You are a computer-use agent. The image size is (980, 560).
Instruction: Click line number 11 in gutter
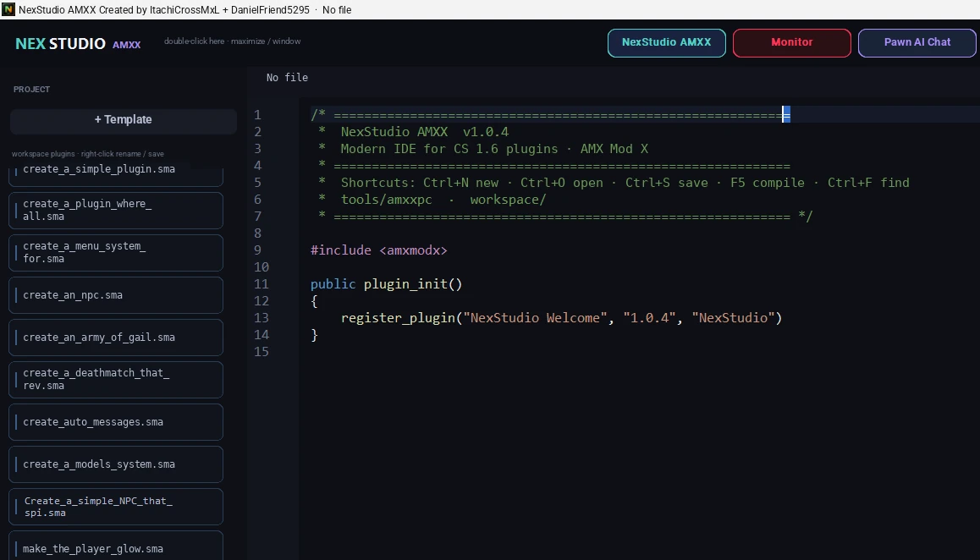click(262, 283)
